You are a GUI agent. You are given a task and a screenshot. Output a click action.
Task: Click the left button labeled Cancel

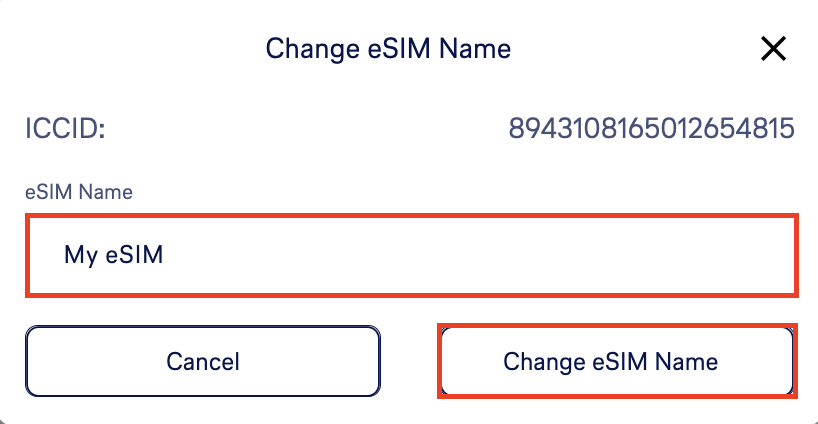[x=203, y=361]
